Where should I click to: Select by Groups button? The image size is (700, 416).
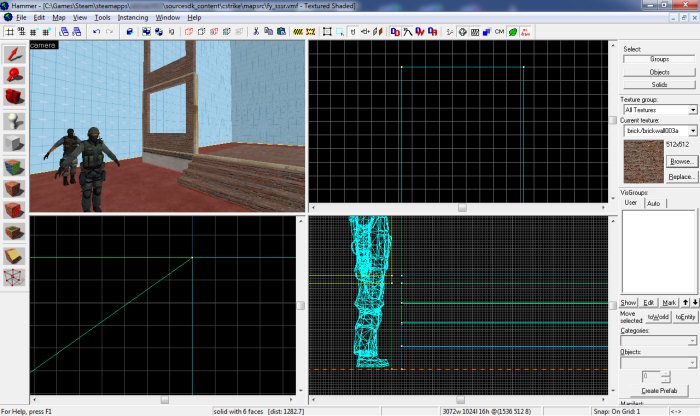tap(659, 59)
